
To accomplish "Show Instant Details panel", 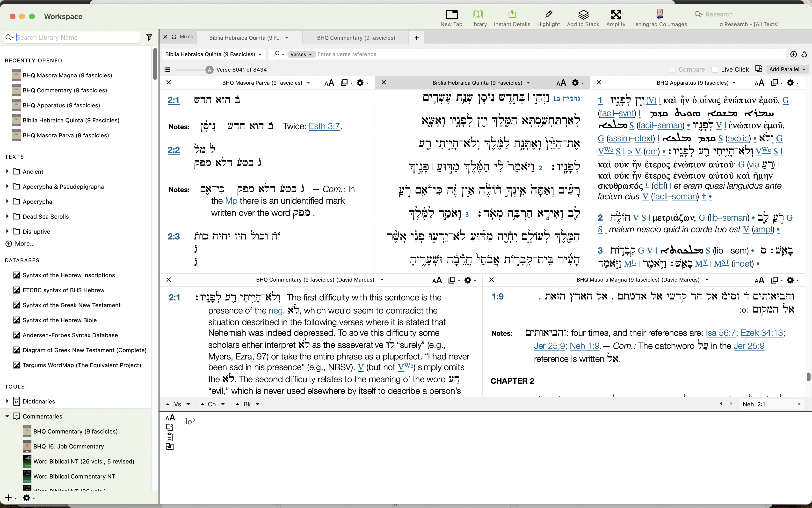I will 512,18.
